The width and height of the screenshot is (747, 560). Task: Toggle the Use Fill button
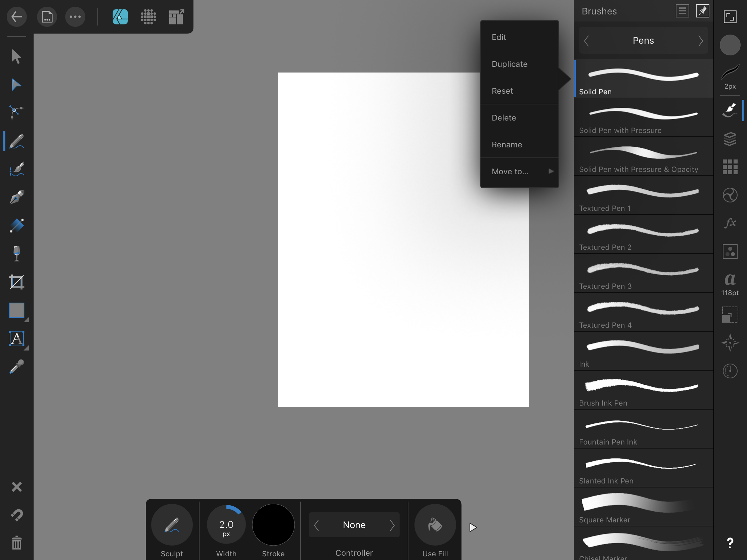435,525
